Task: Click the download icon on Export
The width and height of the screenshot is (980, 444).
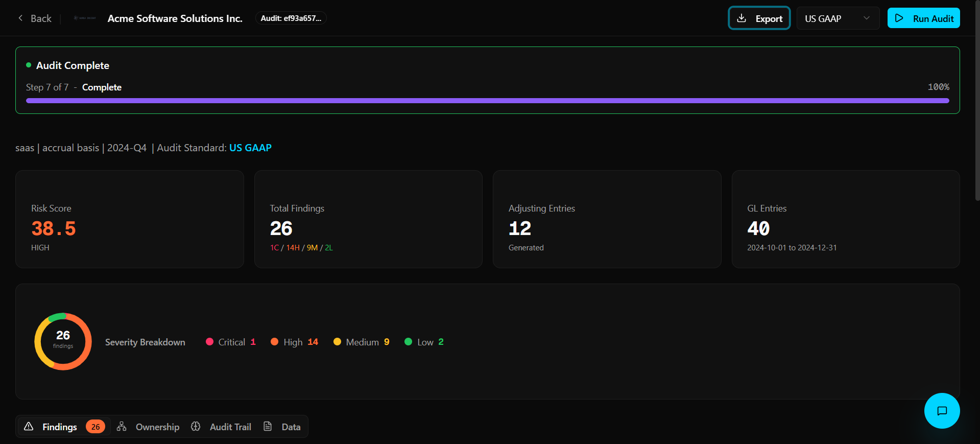Action: click(742, 18)
